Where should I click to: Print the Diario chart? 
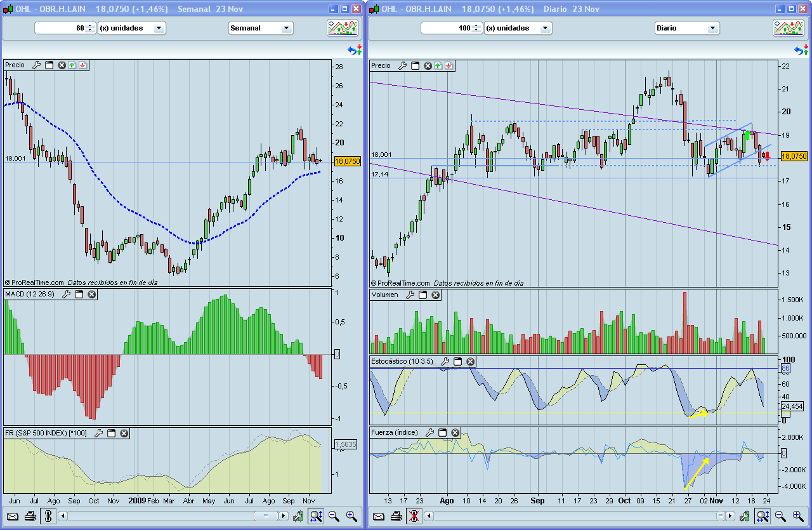point(396,517)
